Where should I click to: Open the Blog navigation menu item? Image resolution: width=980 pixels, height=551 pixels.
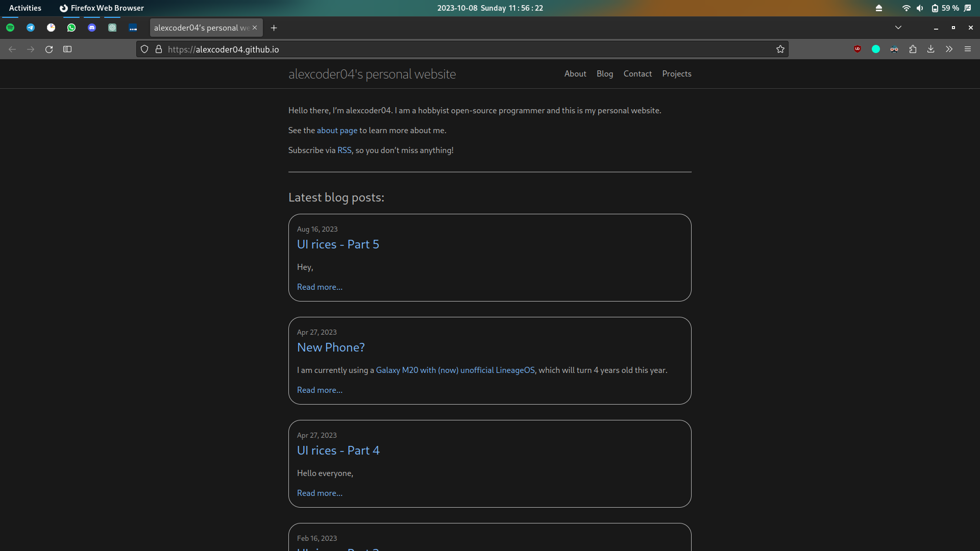(x=604, y=73)
